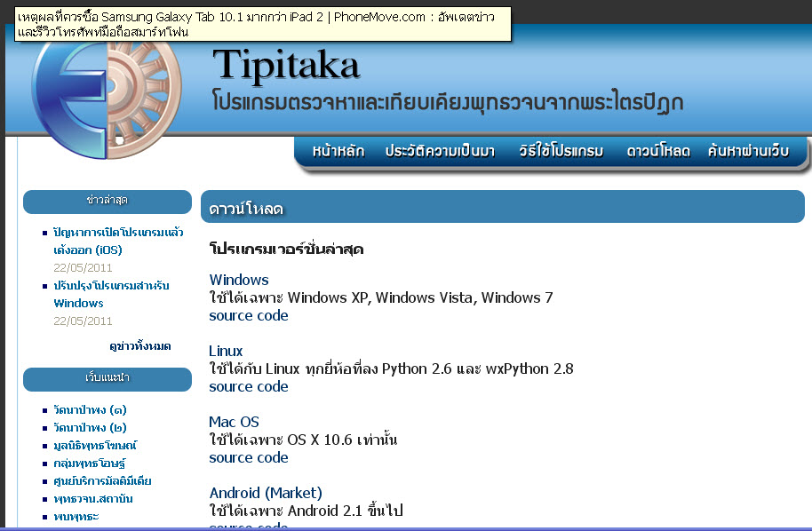Click the date 22/05/2011 under the iOS news
The height and width of the screenshot is (531, 812).
tap(83, 267)
